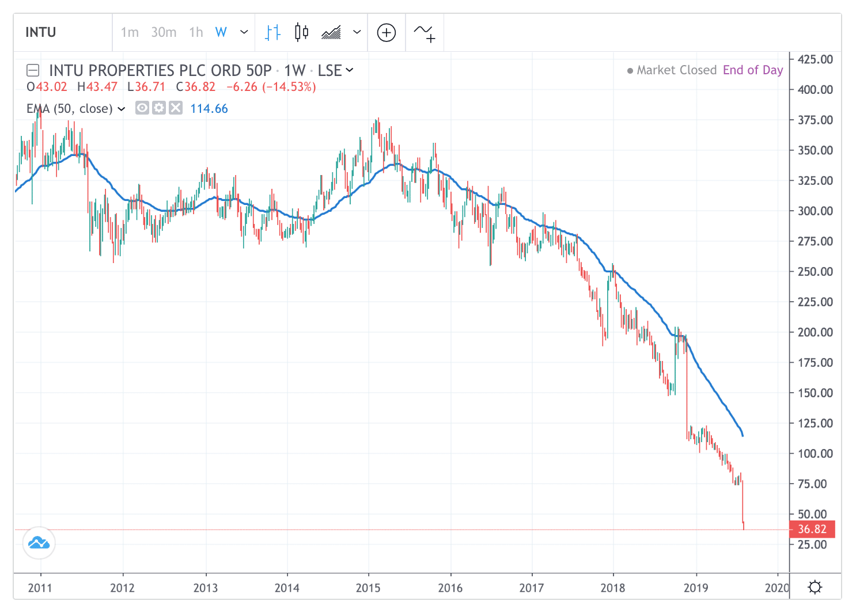Open EMA indicator settings gear
The image size is (856, 616).
click(159, 108)
